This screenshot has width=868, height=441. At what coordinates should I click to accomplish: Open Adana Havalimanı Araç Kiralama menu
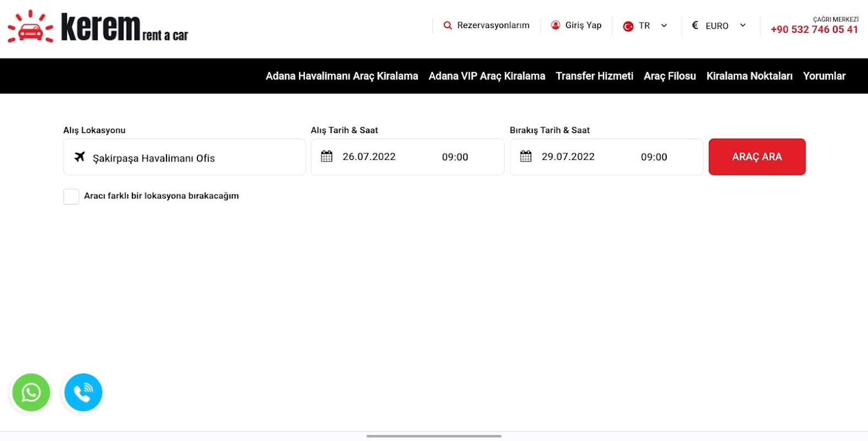342,76
